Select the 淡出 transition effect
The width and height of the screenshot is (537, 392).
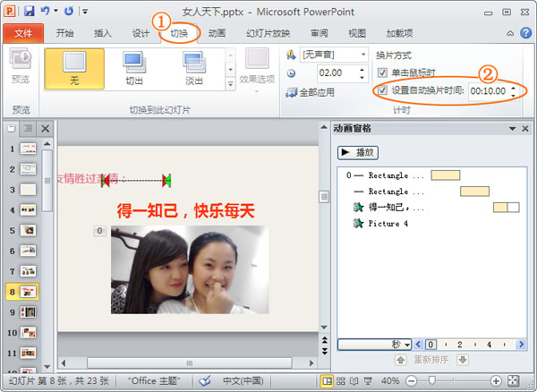pyautogui.click(x=194, y=69)
